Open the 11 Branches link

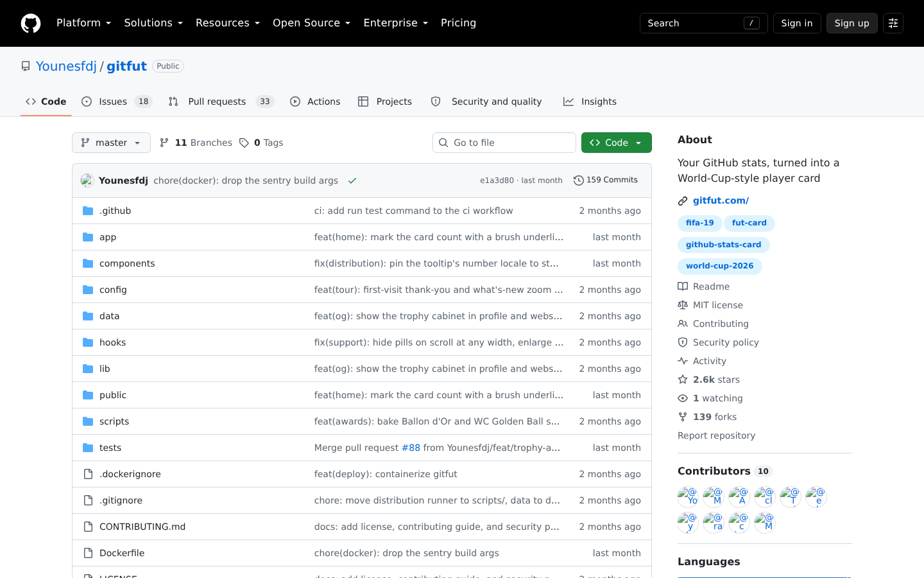[196, 143]
